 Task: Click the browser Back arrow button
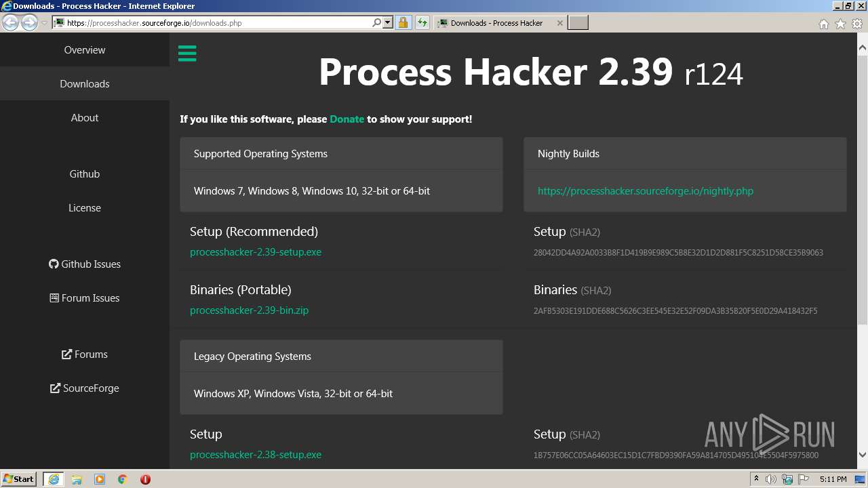point(11,22)
